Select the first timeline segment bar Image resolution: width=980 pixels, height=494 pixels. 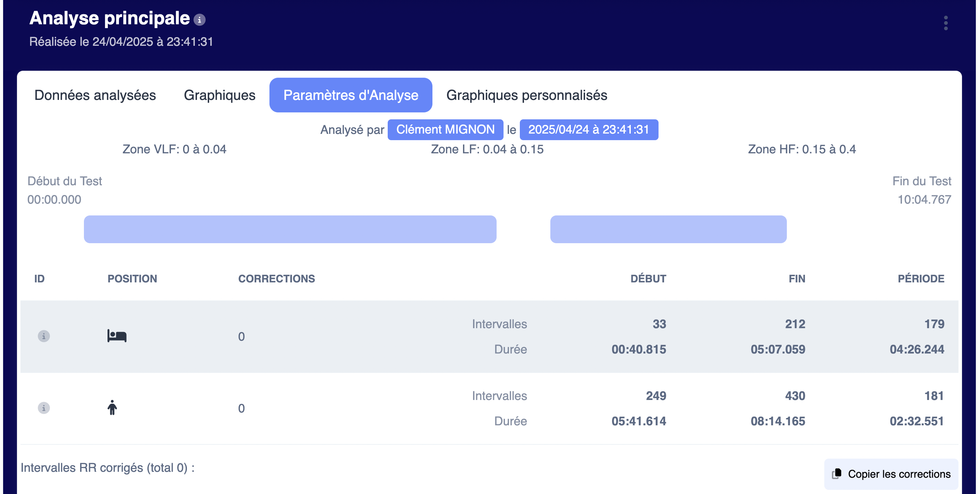pyautogui.click(x=290, y=230)
